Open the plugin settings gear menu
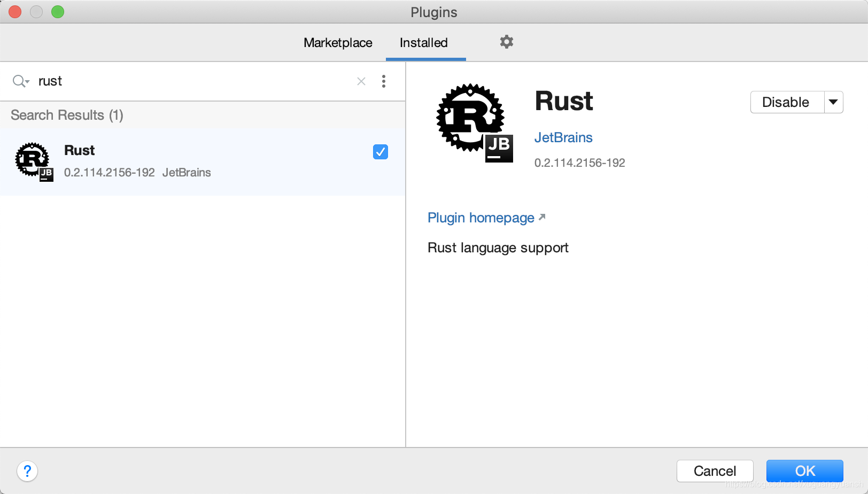Image resolution: width=868 pixels, height=494 pixels. coord(506,42)
